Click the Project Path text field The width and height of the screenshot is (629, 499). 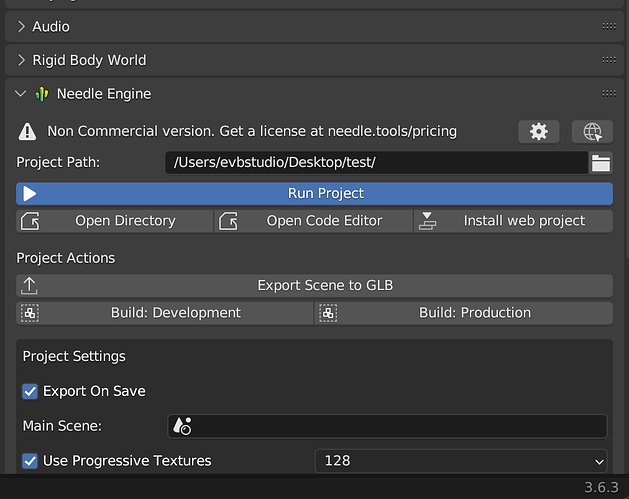pyautogui.click(x=377, y=162)
